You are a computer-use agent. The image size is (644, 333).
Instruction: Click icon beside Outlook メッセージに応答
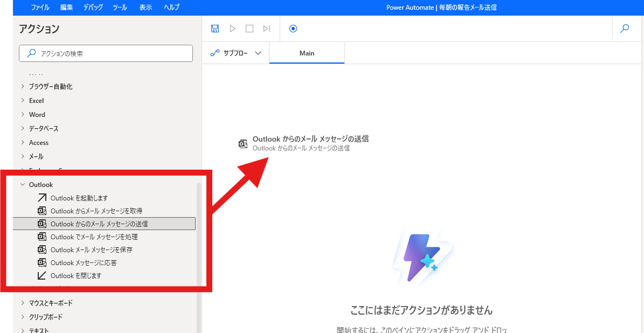pyautogui.click(x=42, y=262)
